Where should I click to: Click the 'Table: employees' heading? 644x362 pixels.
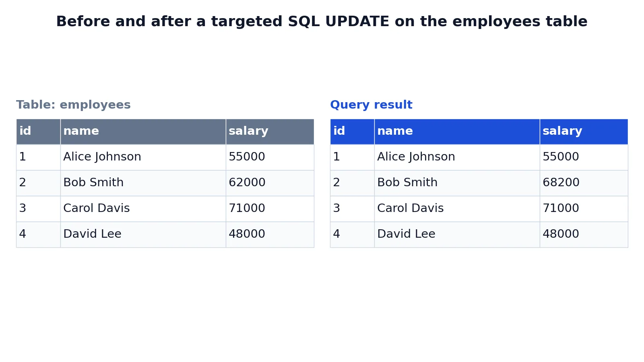click(73, 105)
